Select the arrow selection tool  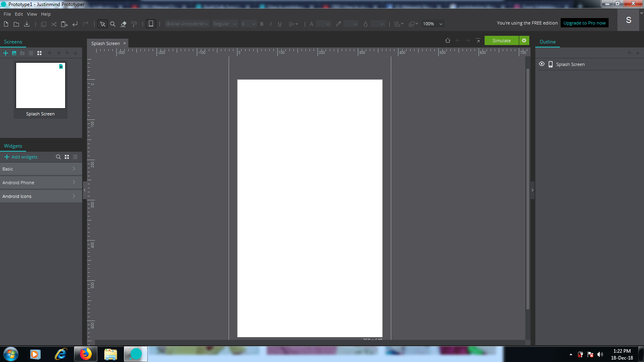[x=103, y=24]
